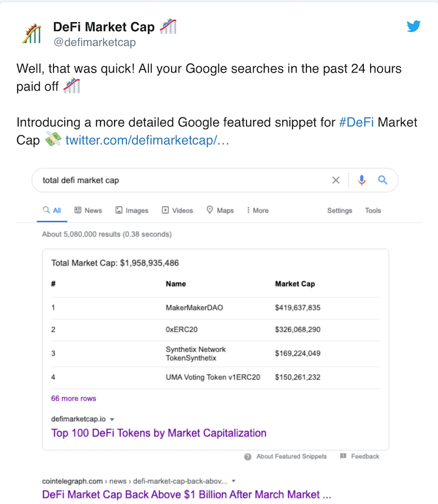This screenshot has width=438, height=504.
Task: Click the About Featured Snippets help icon
Action: [x=248, y=457]
